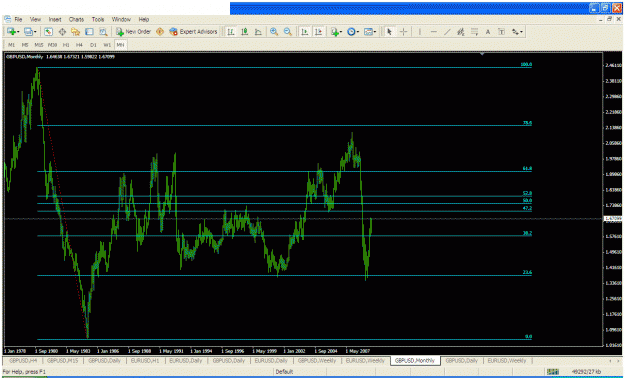Toggle the chart auto scroll button
Screen dimensions: 625x378
(x=305, y=32)
